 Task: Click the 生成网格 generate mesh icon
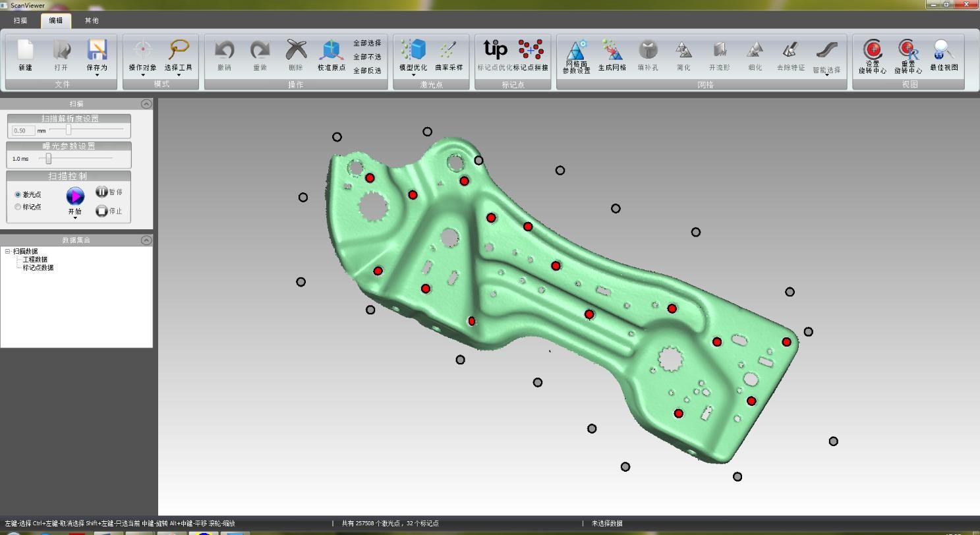(x=612, y=51)
